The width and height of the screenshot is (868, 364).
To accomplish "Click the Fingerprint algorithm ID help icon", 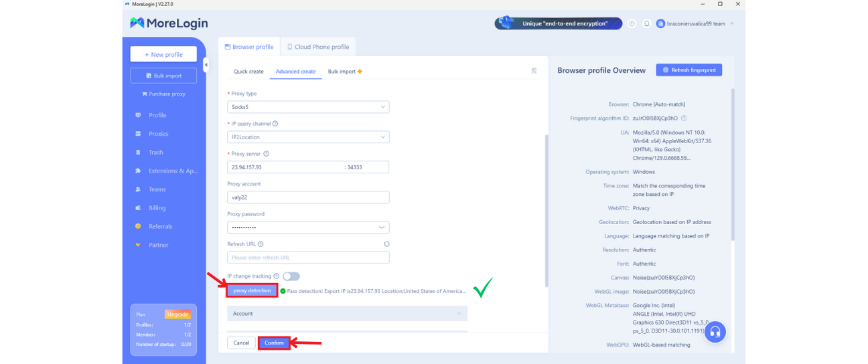I will pyautogui.click(x=684, y=118).
